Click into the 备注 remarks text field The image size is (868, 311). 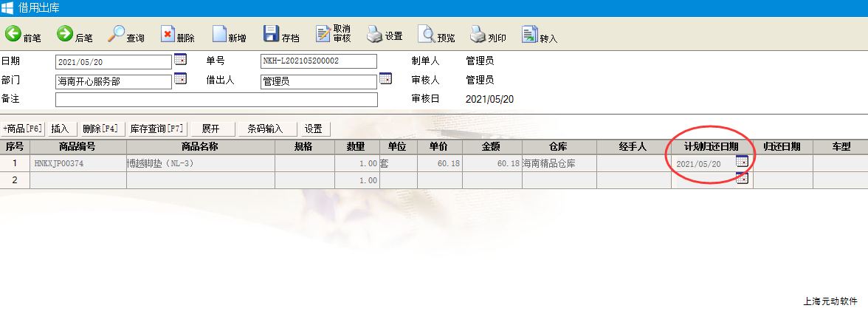(x=216, y=100)
